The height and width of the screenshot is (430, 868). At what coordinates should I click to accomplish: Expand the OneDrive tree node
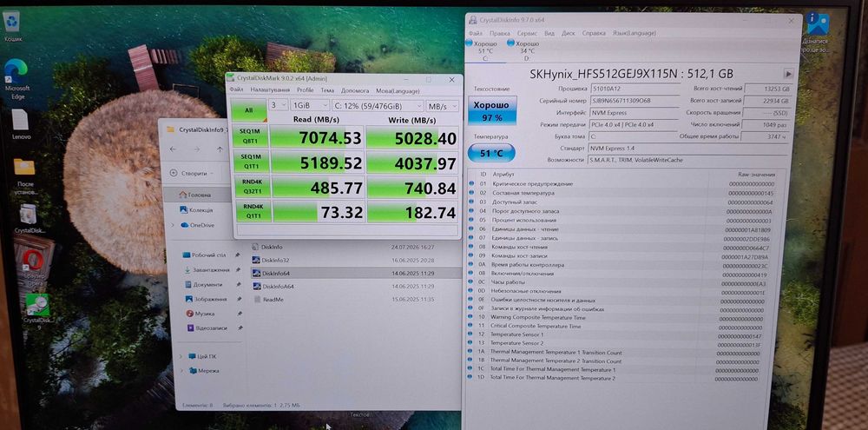[173, 225]
